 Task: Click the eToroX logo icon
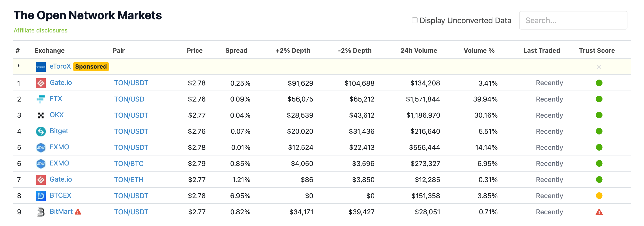41,67
